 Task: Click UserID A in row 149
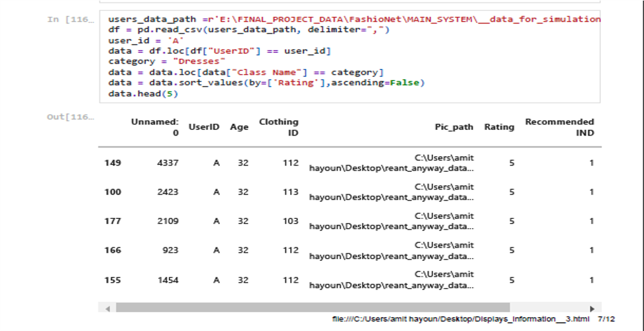[217, 163]
